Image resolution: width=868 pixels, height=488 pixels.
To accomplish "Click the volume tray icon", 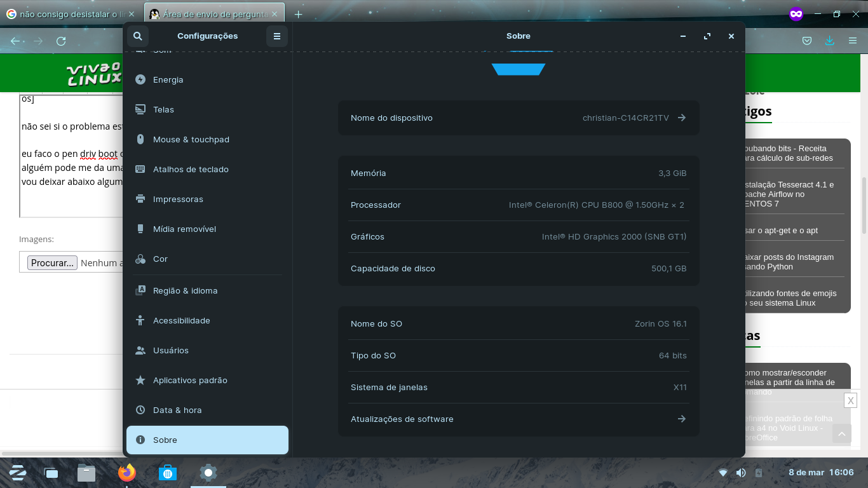I will tap(741, 473).
